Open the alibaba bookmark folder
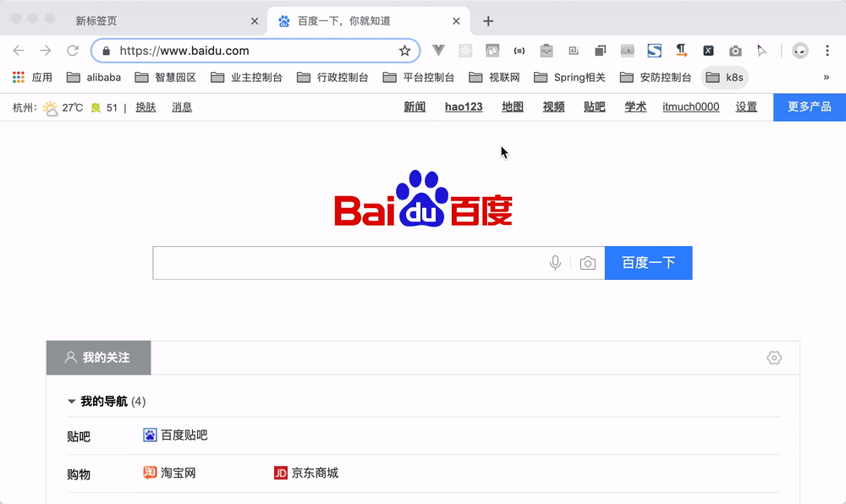Viewport: 846px width, 504px height. coord(93,77)
